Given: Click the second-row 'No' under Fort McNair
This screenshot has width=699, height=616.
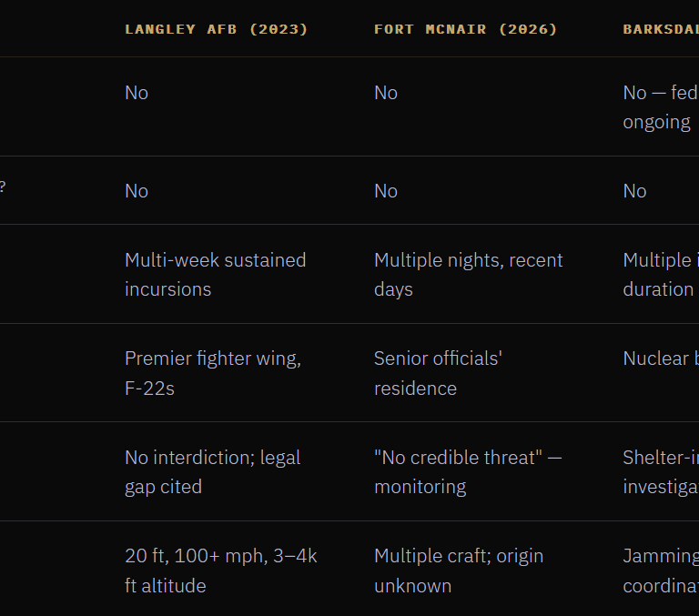Looking at the screenshot, I should (386, 191).
